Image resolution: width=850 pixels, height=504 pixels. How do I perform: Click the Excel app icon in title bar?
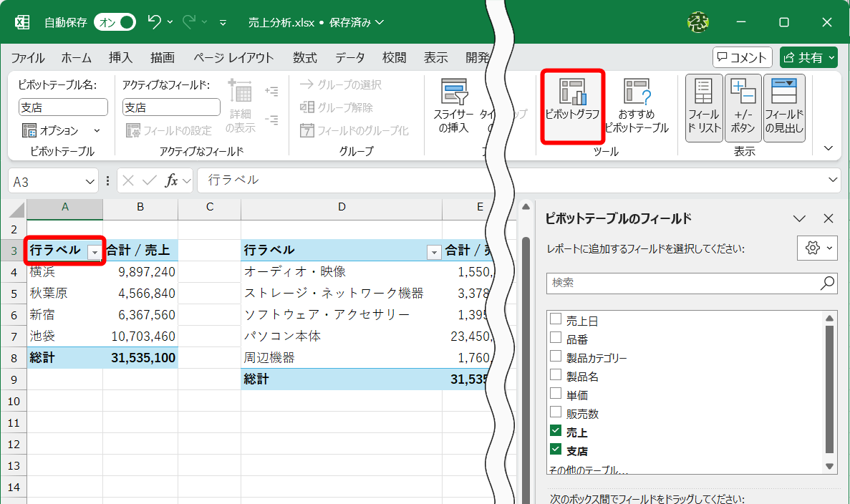click(22, 22)
